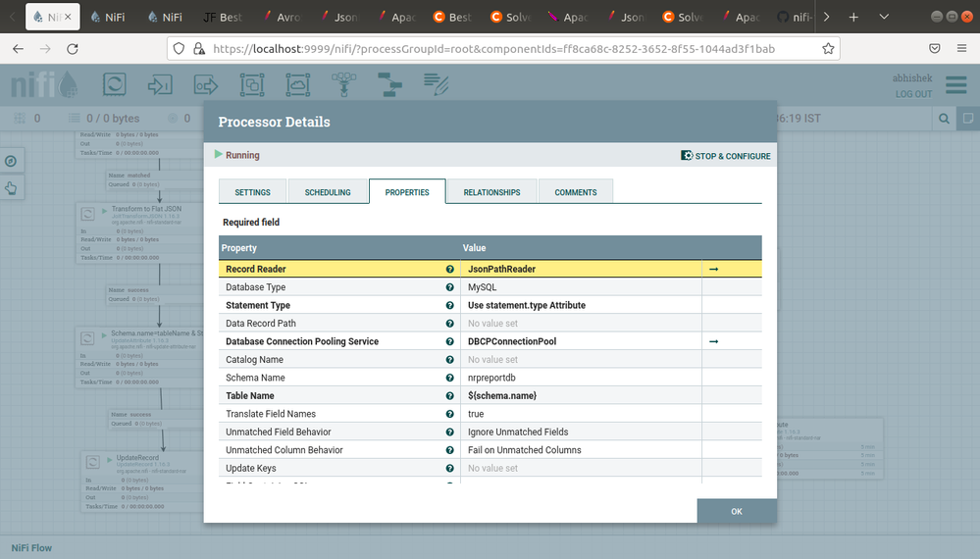Click OK to close Processor Details

tap(737, 511)
